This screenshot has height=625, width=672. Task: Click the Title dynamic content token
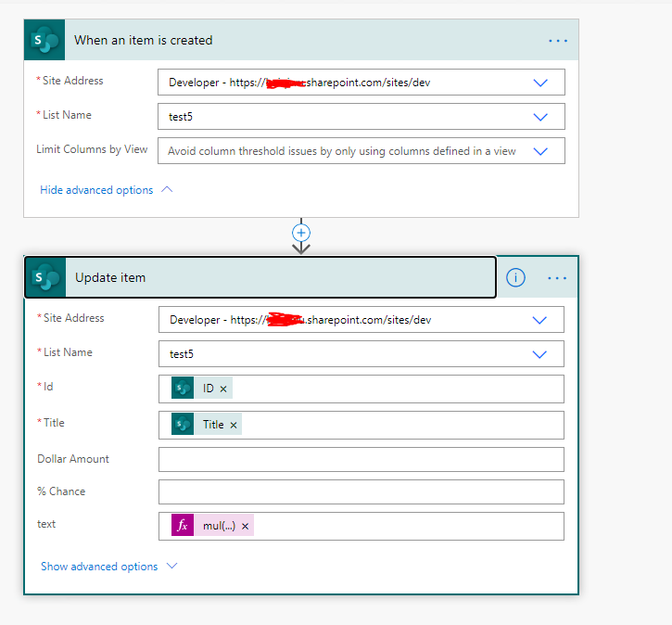[x=207, y=424]
